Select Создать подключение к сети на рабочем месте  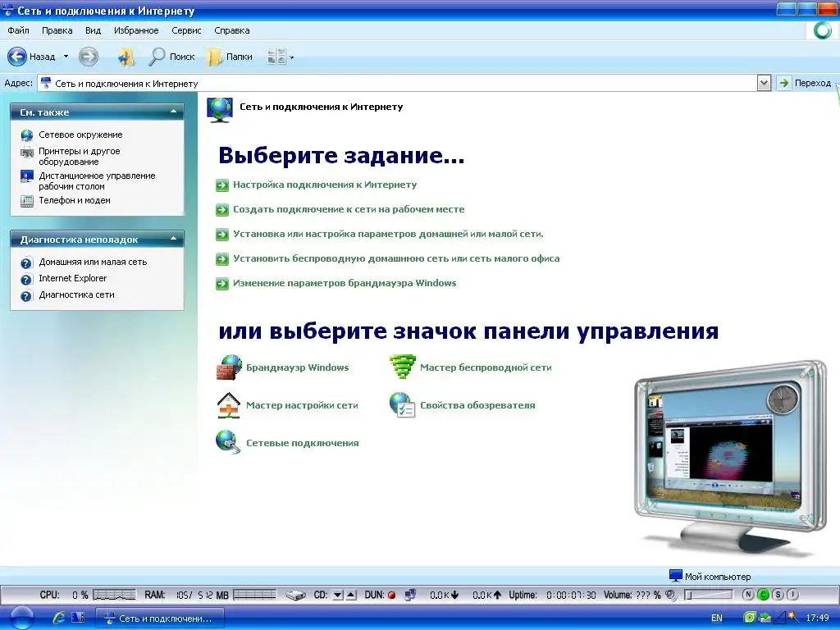(x=349, y=209)
